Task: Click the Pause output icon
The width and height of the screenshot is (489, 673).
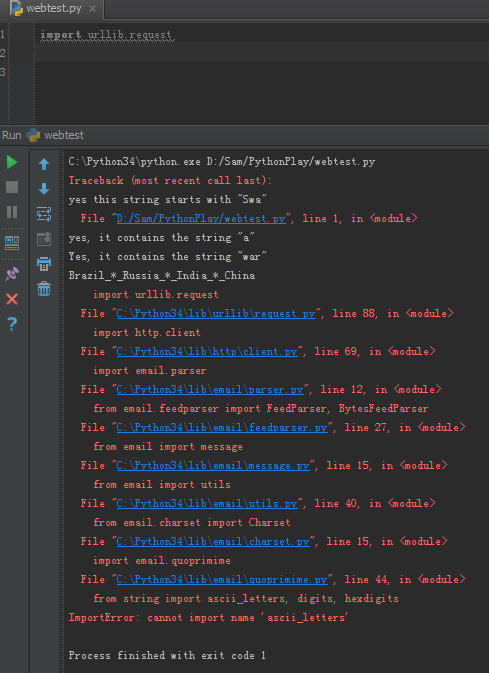Action: [12, 212]
